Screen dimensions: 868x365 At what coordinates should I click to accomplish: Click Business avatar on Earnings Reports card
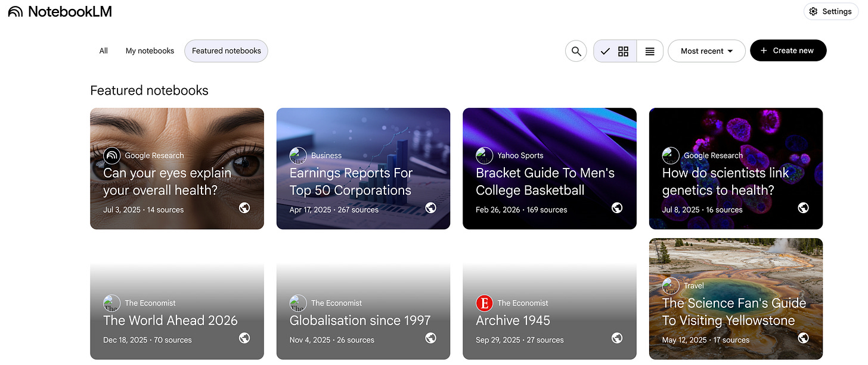tap(298, 155)
